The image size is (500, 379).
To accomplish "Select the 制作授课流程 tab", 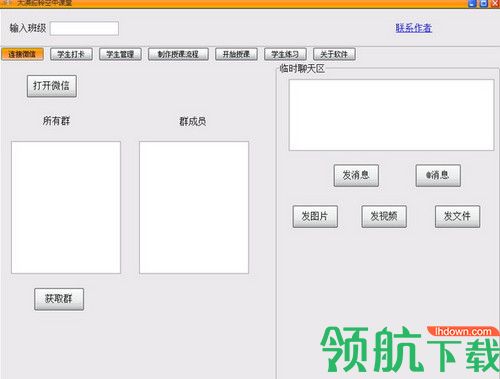I will click(178, 54).
